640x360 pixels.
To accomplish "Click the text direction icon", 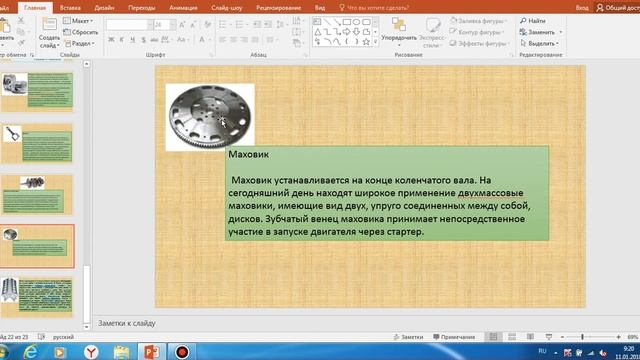I will pyautogui.click(x=298, y=20).
